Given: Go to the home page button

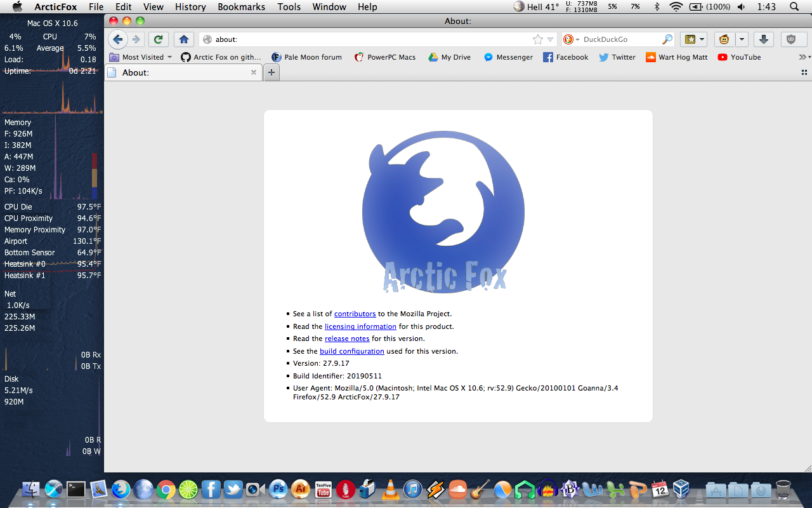Looking at the screenshot, I should tap(183, 39).
